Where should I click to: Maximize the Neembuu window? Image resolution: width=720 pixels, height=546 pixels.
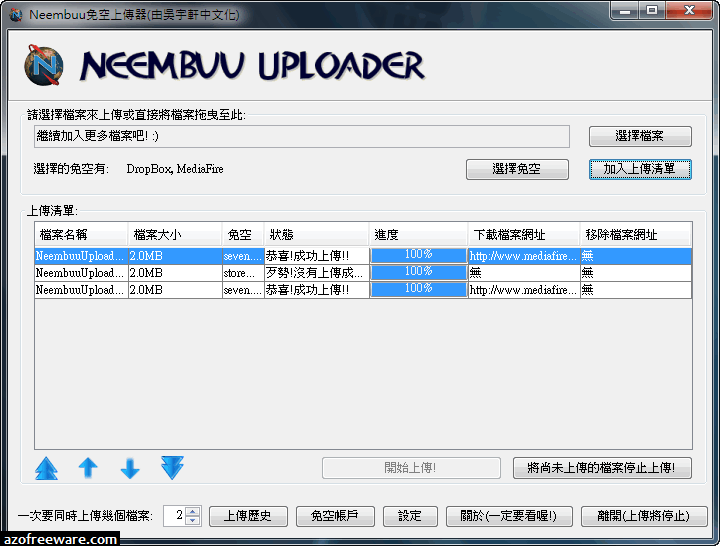click(x=652, y=11)
